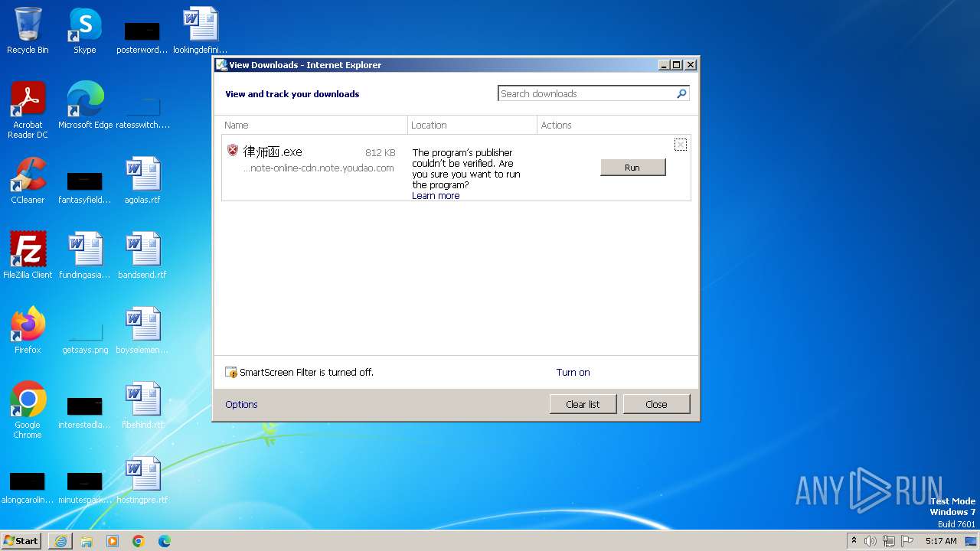This screenshot has height=551, width=980.
Task: Maximize the View Downloads window
Action: [x=677, y=65]
